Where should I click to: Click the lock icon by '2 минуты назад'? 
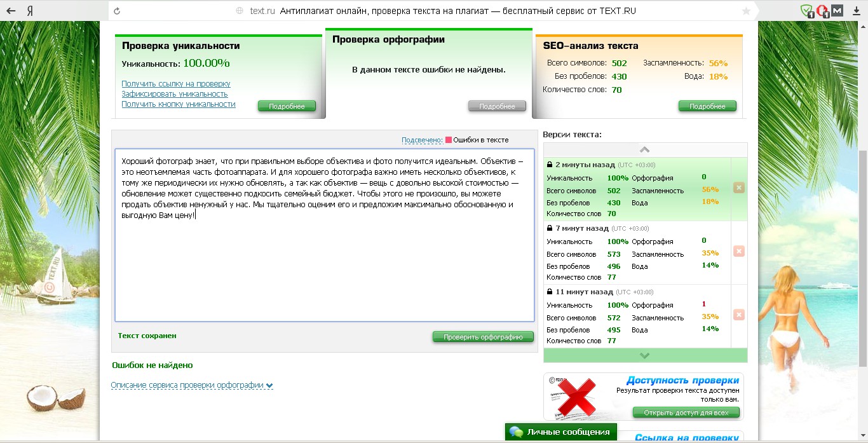pyautogui.click(x=550, y=165)
